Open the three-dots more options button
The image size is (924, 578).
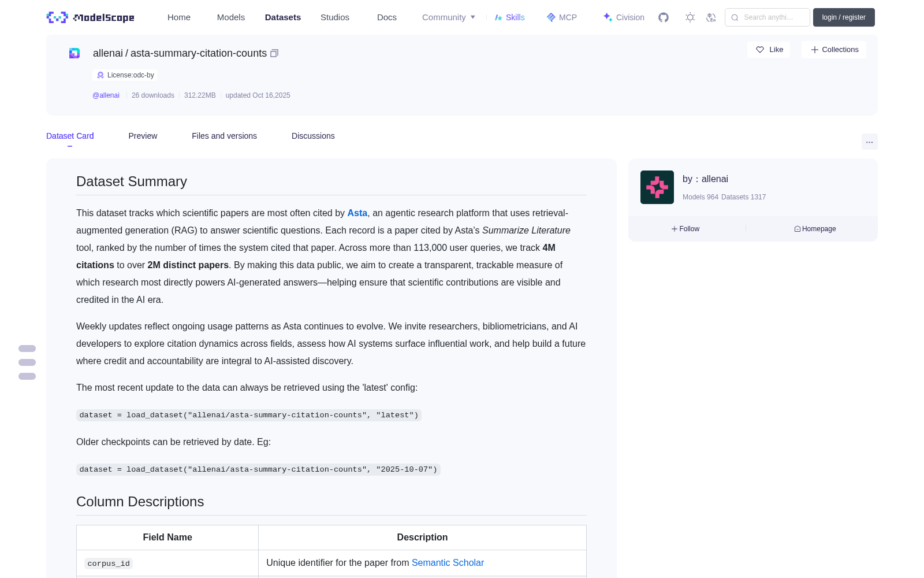pyautogui.click(x=869, y=142)
